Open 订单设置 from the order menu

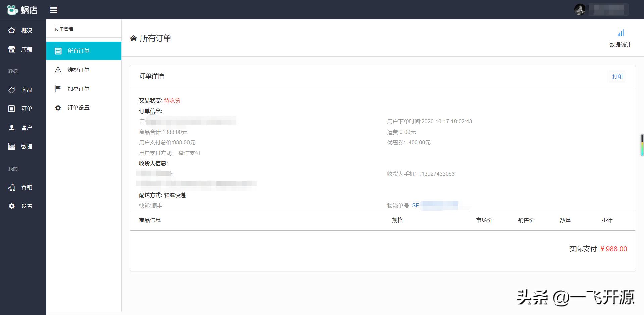tap(78, 107)
